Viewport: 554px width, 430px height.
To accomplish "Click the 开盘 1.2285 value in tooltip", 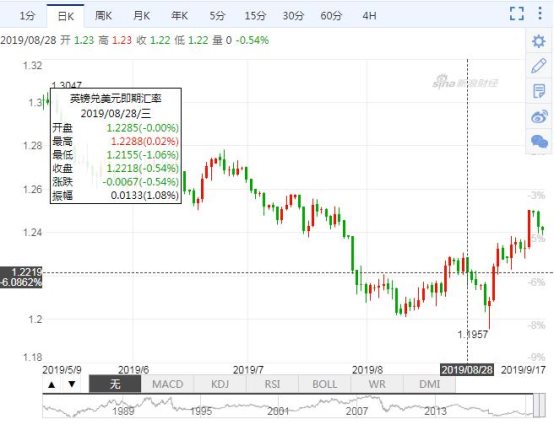I will 143,128.
